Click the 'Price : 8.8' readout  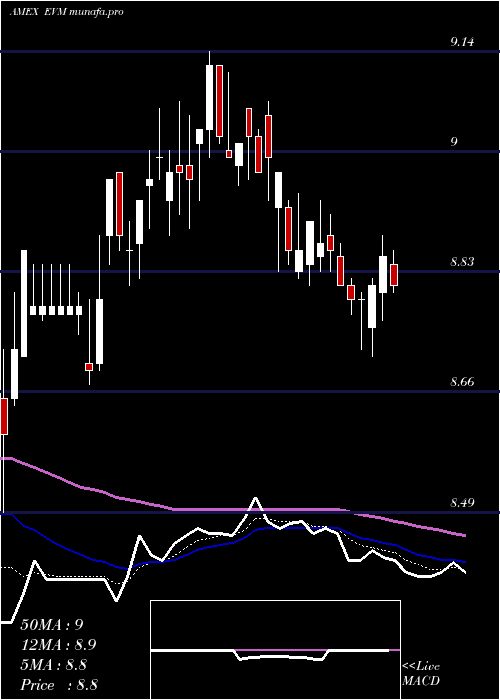coord(59,684)
